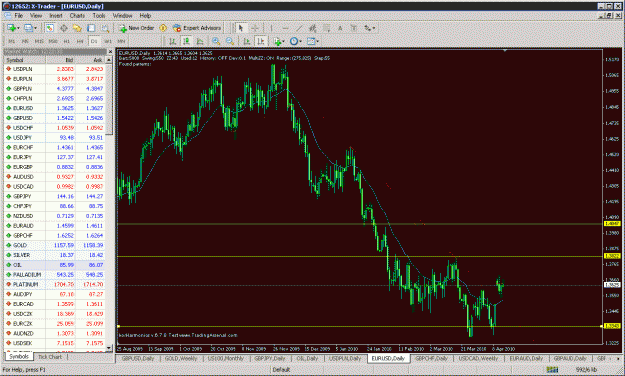
Task: Select the EURUSD row in Market Watch
Action: 55,108
